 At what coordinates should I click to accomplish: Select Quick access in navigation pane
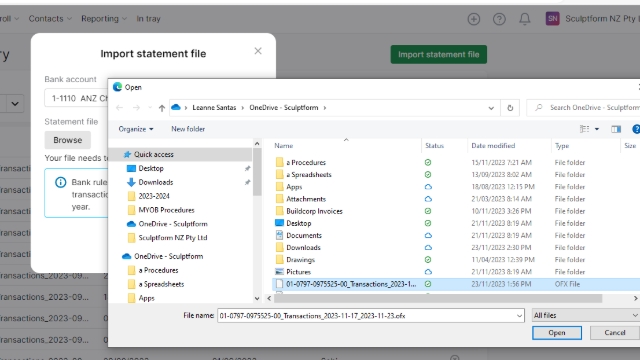[153, 154]
